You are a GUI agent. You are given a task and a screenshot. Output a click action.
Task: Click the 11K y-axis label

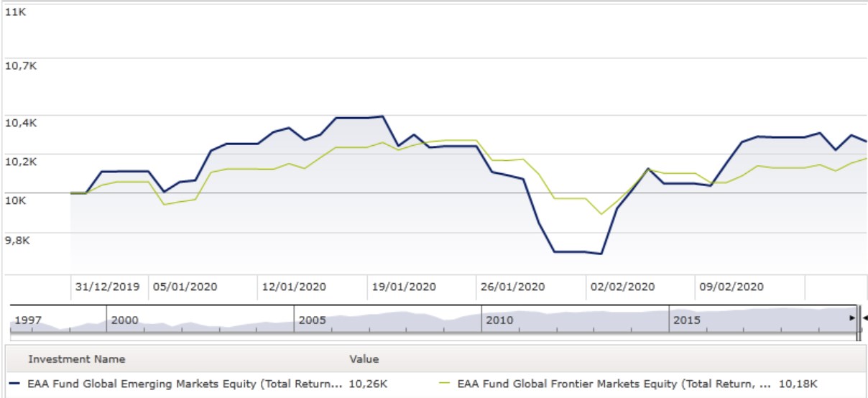tap(15, 12)
